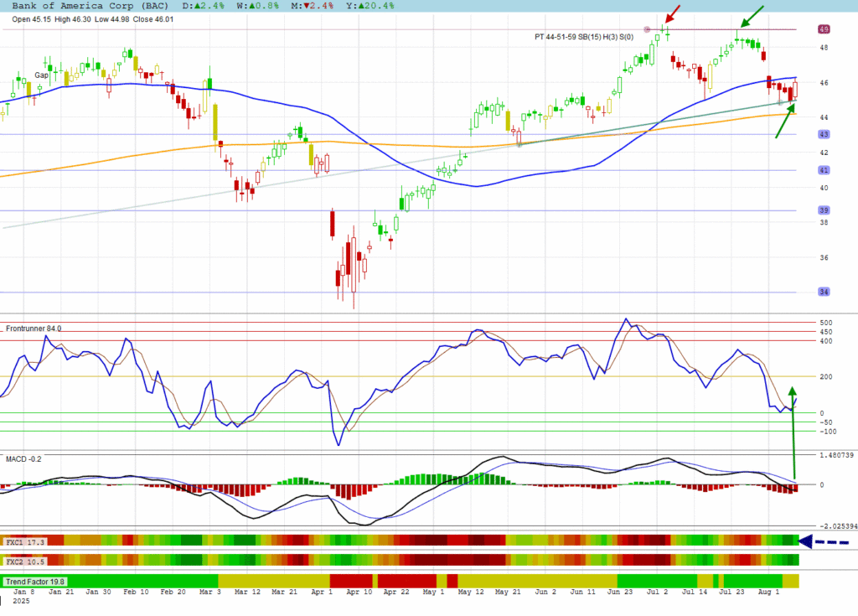This screenshot has height=616, width=858.
Task: Click the PT 44-51-59 SB(15) H(3) S(0) label
Action: pos(584,37)
